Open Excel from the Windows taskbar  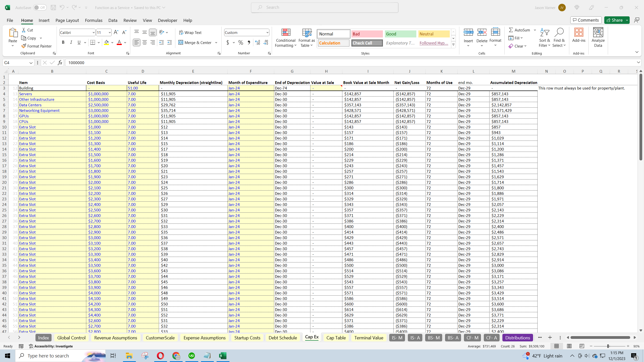pyautogui.click(x=223, y=356)
